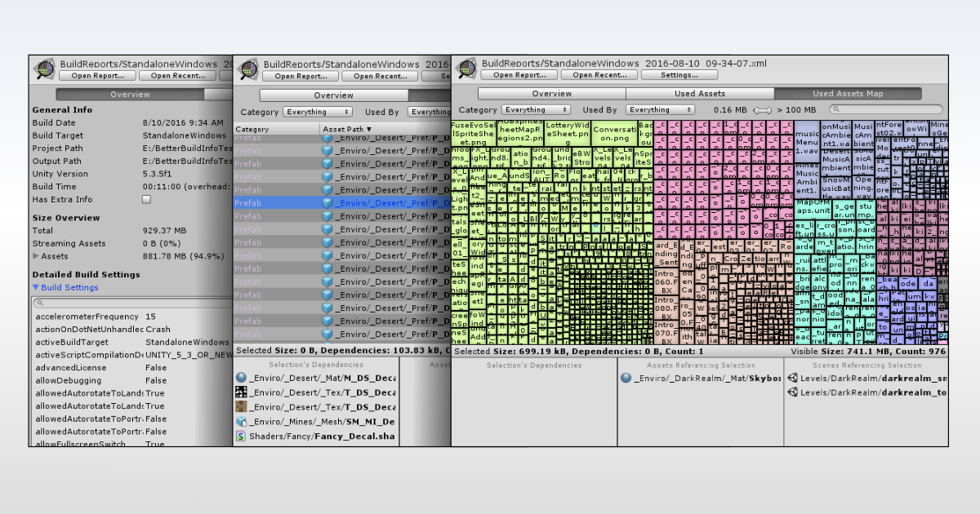Select the highlighted _Enviro/_Desert prefab row
The height and width of the screenshot is (514, 980).
tap(327, 202)
